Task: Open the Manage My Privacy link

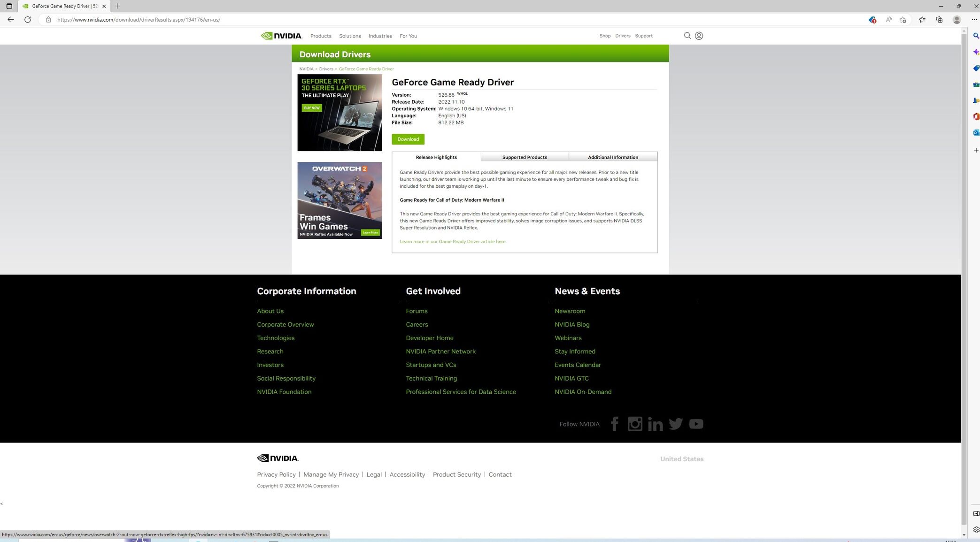Action: click(331, 474)
